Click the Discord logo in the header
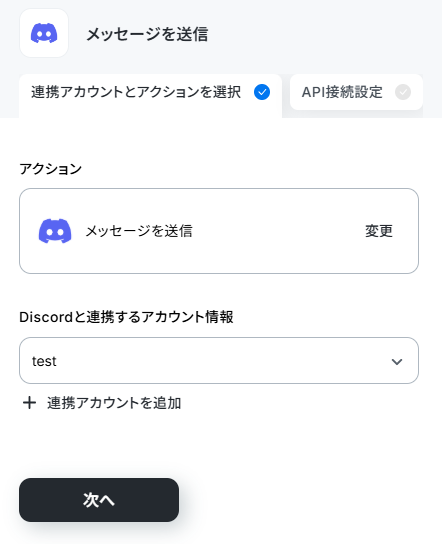This screenshot has width=442, height=544. point(44,33)
